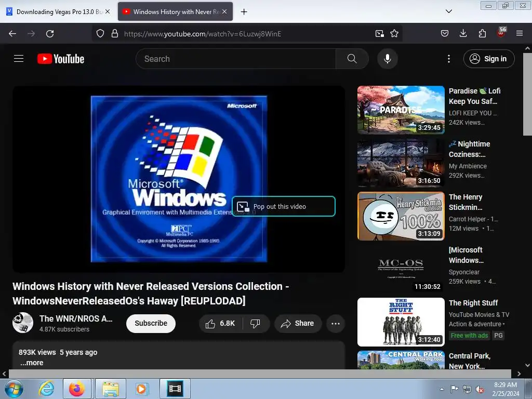
Task: Open Central Park walking tour thumbnail
Action: click(401, 360)
